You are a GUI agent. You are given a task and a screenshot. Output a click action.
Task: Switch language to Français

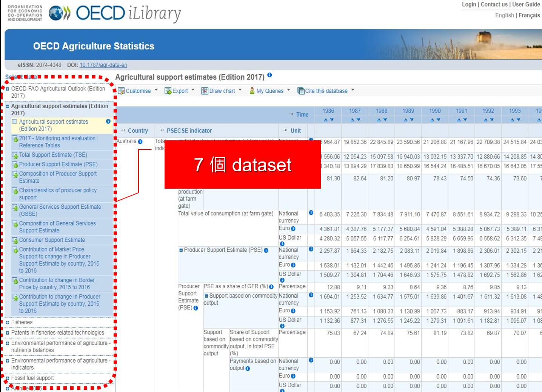[529, 15]
